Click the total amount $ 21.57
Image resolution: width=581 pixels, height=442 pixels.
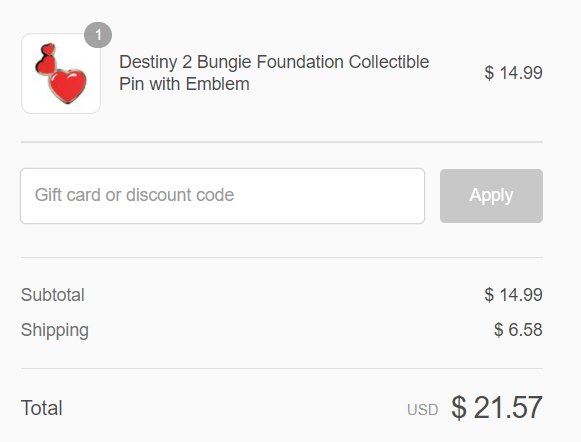[x=497, y=408]
